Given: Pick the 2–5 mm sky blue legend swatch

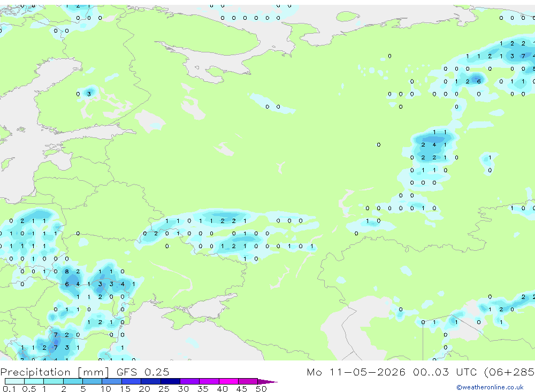Looking at the screenshot, I should [x=73, y=381].
